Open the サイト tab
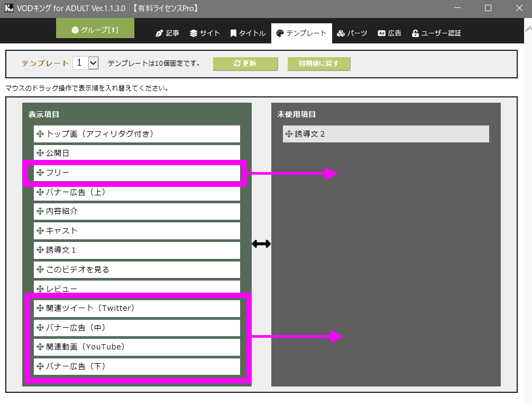532x405 pixels. click(x=205, y=33)
